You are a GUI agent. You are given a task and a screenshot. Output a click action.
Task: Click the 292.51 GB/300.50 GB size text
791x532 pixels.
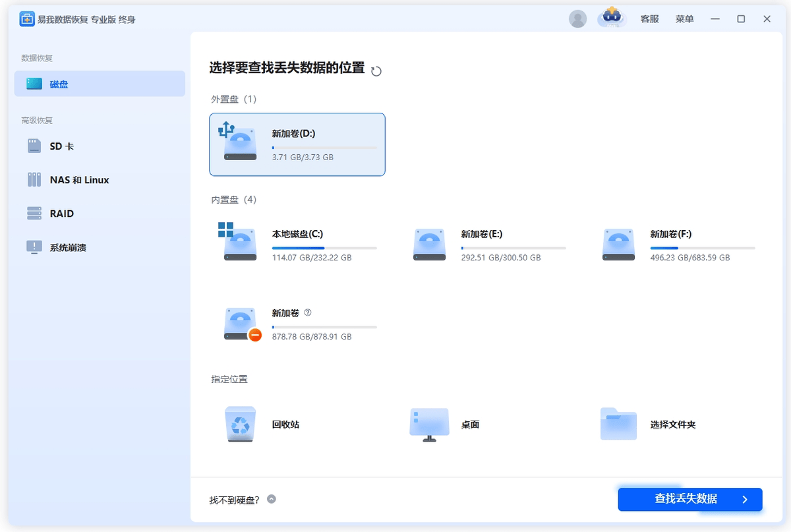point(501,258)
